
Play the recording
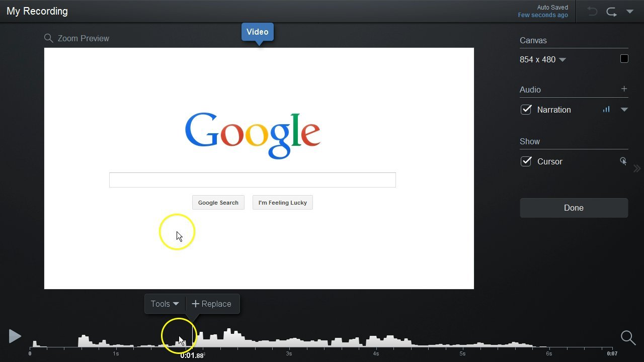tap(15, 336)
